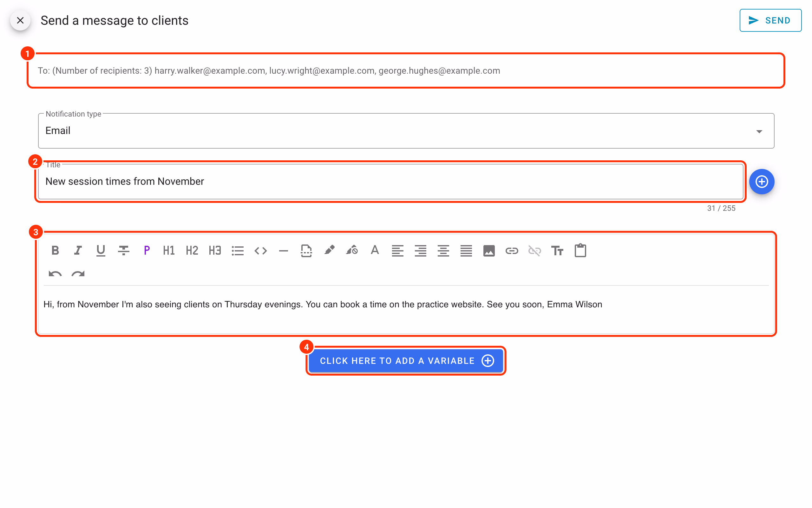Image resolution: width=812 pixels, height=508 pixels.
Task: Apply Heading 2 style
Action: tap(192, 250)
